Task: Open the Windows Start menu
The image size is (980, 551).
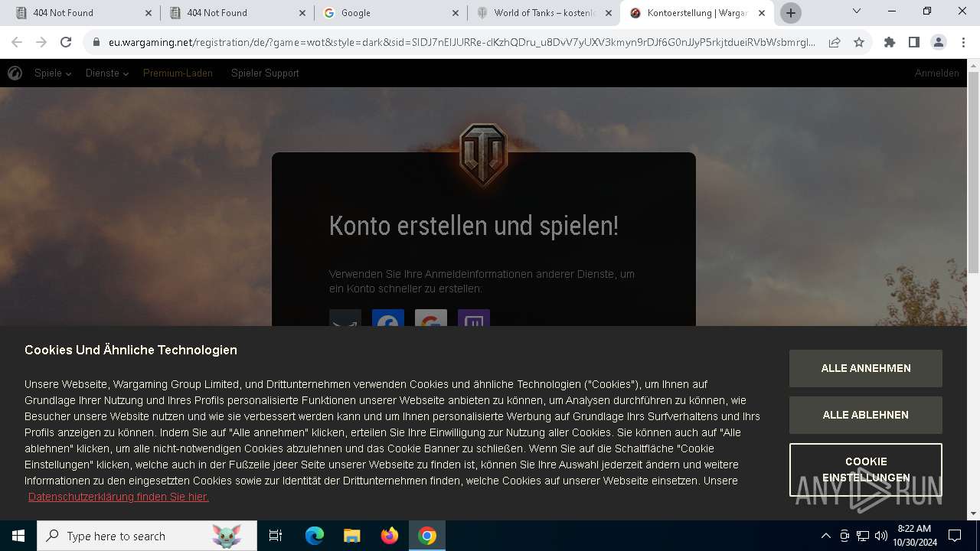Action: (18, 536)
